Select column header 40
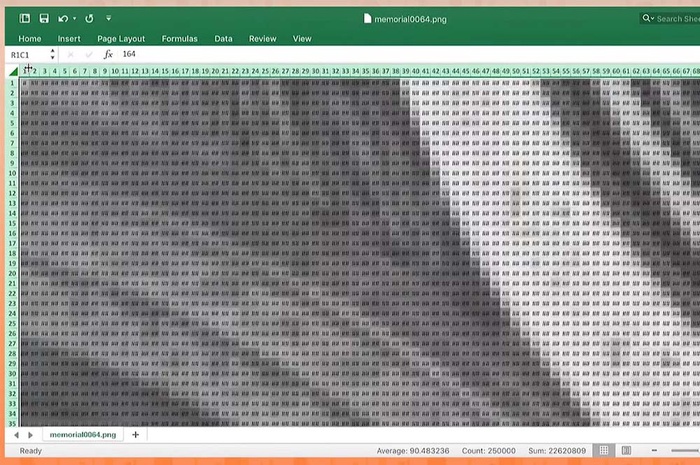 point(416,71)
